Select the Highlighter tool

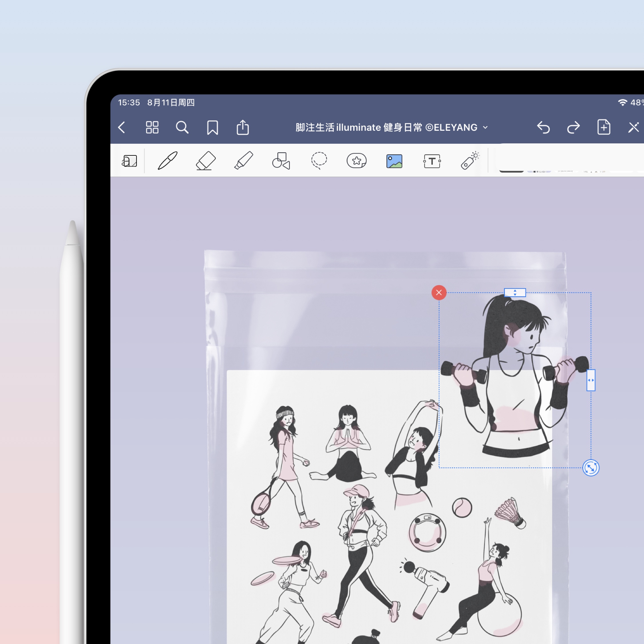tap(244, 161)
